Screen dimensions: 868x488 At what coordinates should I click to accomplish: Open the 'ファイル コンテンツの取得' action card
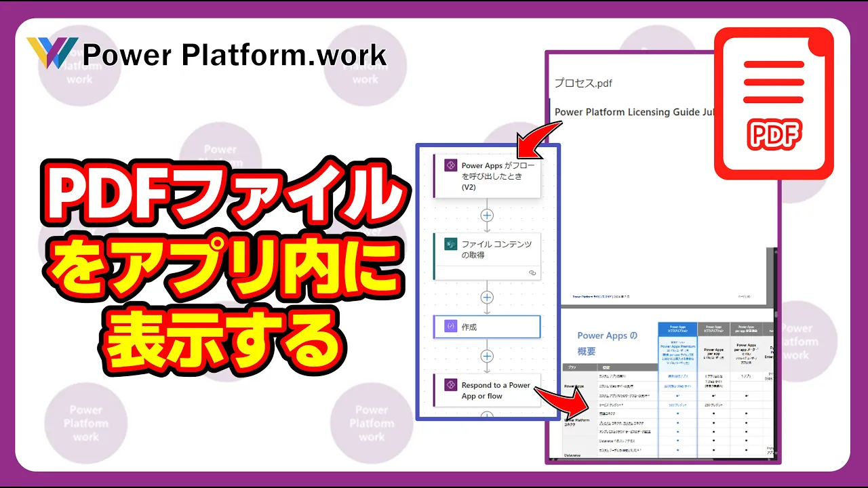pyautogui.click(x=487, y=256)
